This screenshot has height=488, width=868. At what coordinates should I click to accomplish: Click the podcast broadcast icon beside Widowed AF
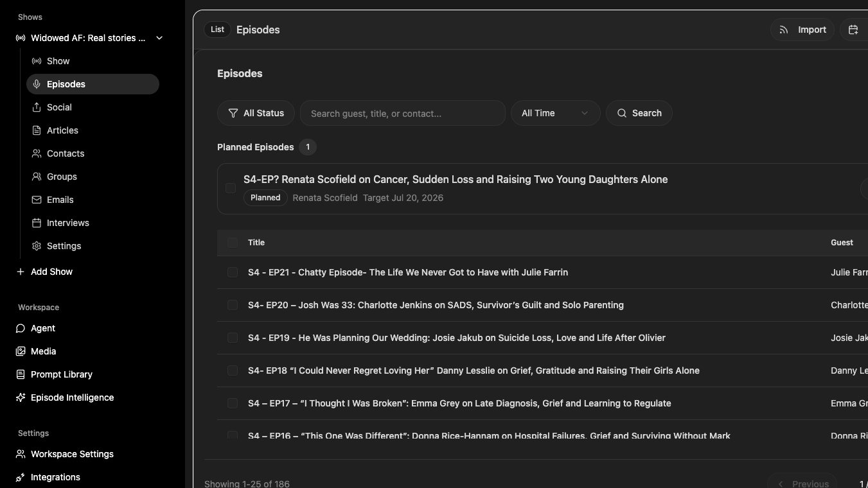[21, 38]
